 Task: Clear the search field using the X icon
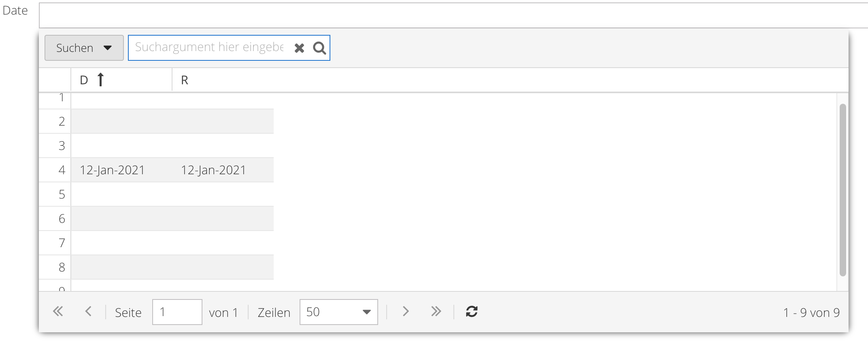click(299, 47)
